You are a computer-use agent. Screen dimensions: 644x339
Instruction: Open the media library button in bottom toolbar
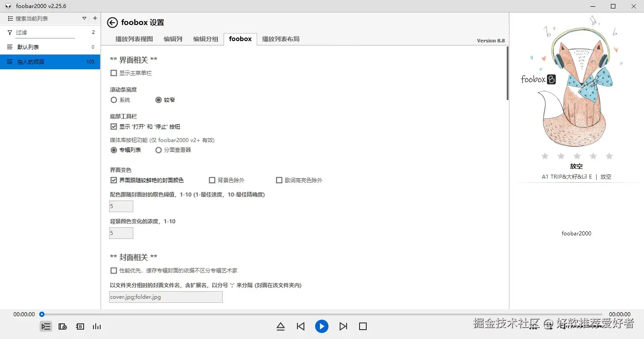pyautogui.click(x=63, y=326)
